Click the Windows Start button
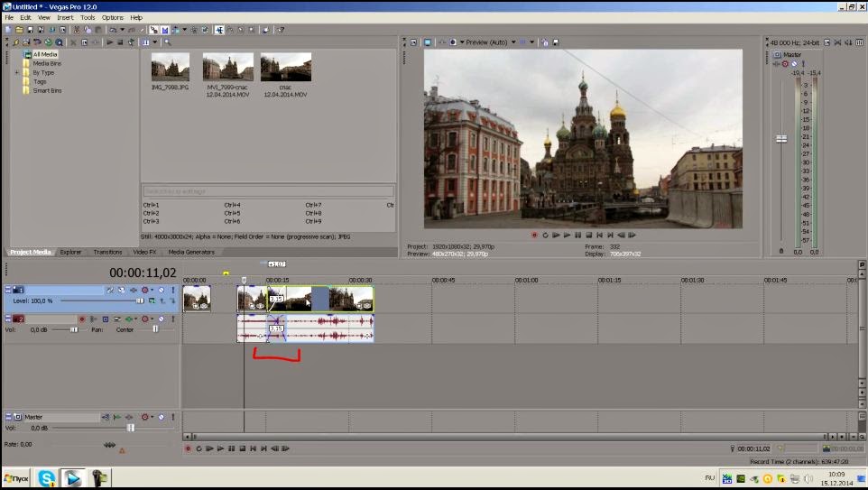The height and width of the screenshot is (490, 868). point(16,478)
